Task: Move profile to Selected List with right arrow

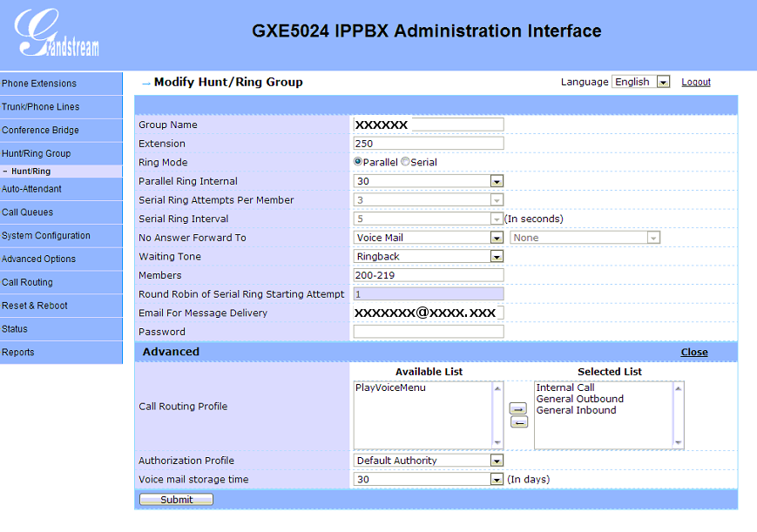Action: tap(517, 408)
